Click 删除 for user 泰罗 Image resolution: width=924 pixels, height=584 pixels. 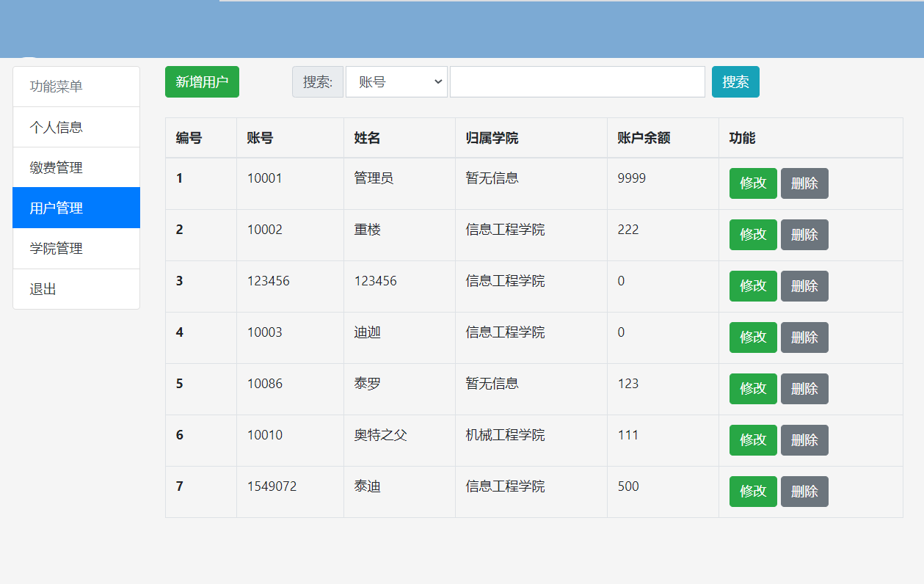(x=804, y=389)
